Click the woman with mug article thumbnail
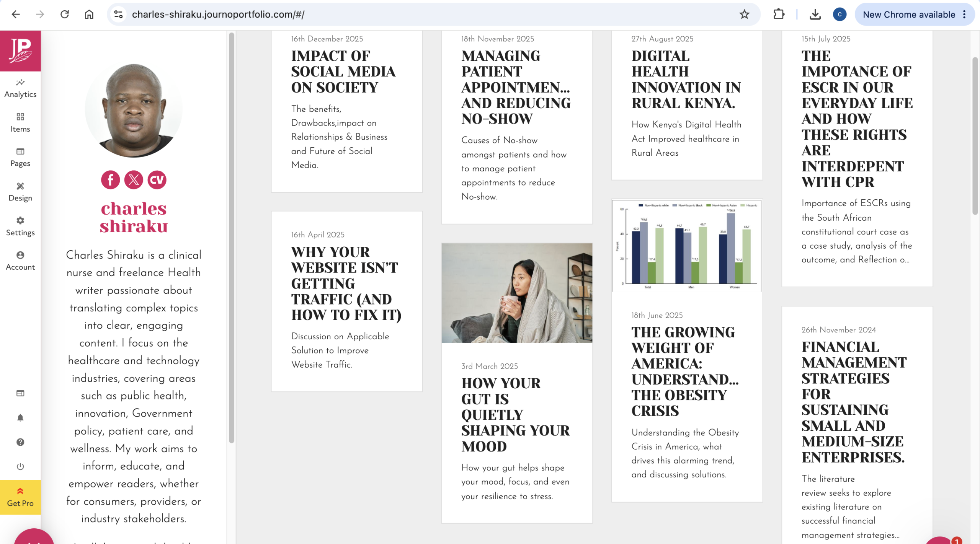Viewport: 980px width, 544px height. pyautogui.click(x=517, y=293)
